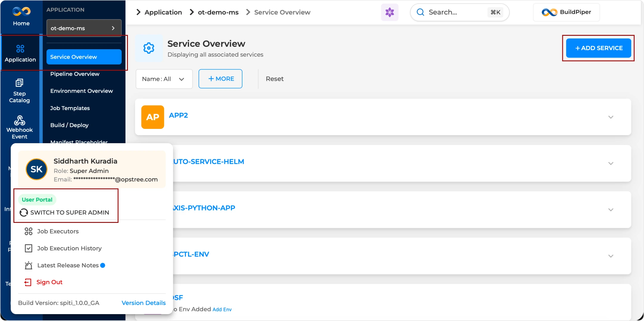Click the AP avatar of APP2
The height and width of the screenshot is (321, 644).
pos(153,117)
